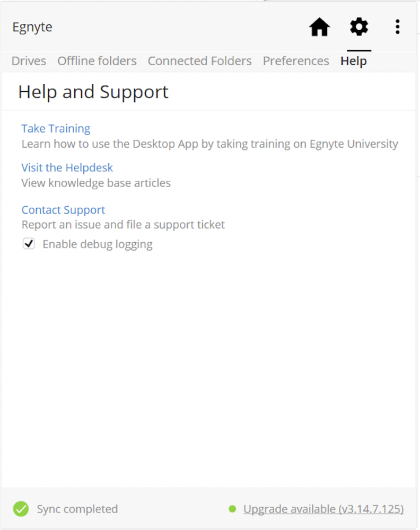
Task: Click the Help and Support heading
Action: tap(93, 92)
